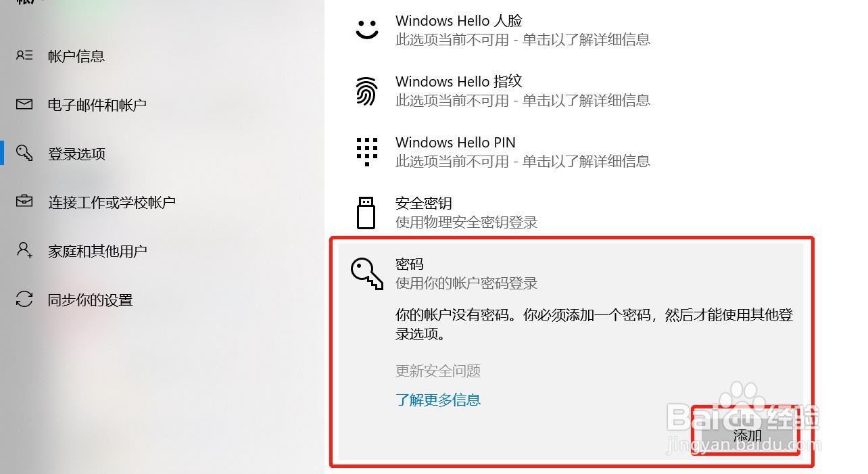The height and width of the screenshot is (474, 868).
Task: Click the password key icon
Action: tap(366, 274)
